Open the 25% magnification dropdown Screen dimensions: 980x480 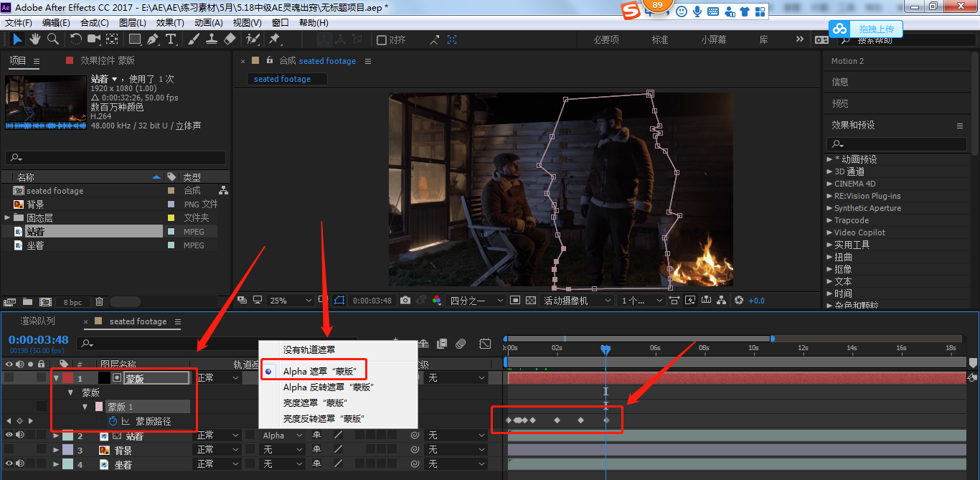click(x=290, y=301)
